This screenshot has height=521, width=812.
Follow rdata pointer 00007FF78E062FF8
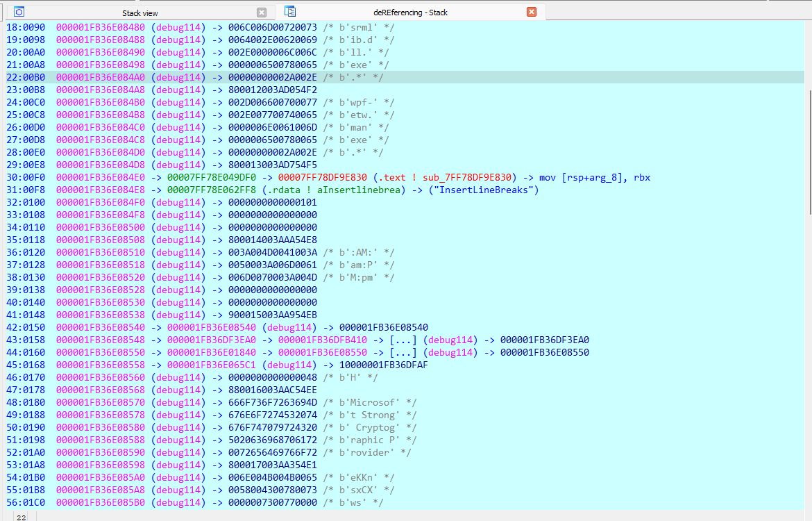[211, 190]
